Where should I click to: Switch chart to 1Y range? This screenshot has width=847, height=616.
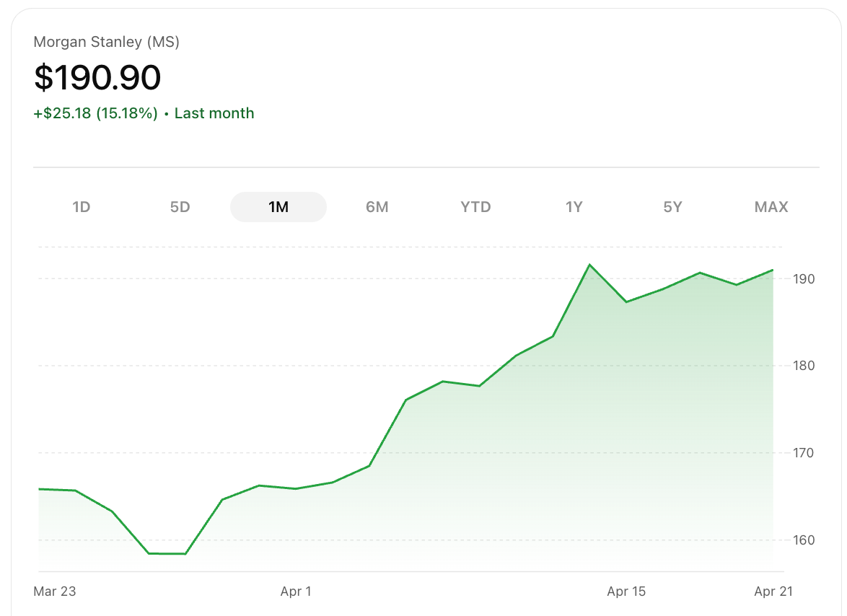[x=574, y=207]
